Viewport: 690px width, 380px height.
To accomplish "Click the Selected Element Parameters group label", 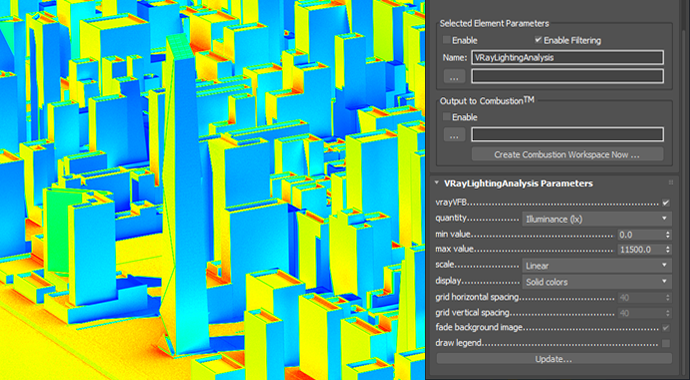I will click(x=494, y=24).
